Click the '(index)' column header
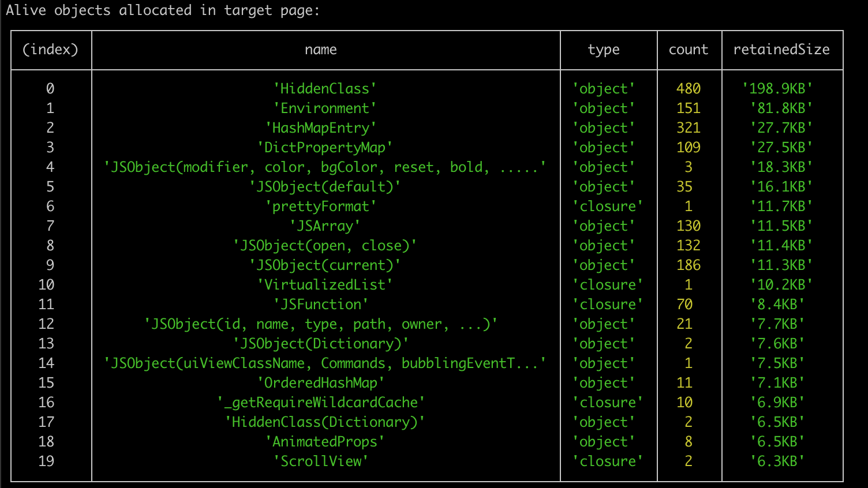868x488 pixels. 51,50
